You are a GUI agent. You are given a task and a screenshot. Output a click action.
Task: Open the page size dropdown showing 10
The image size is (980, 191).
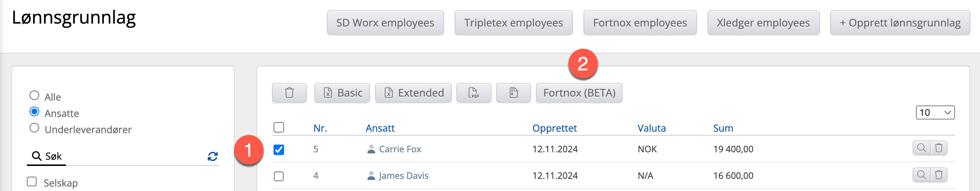click(935, 112)
